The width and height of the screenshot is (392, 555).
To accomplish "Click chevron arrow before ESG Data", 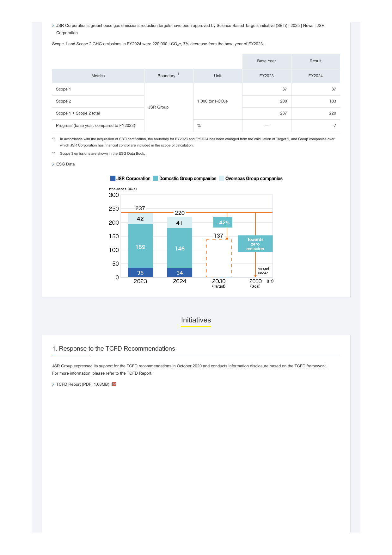I will pyautogui.click(x=53, y=164).
